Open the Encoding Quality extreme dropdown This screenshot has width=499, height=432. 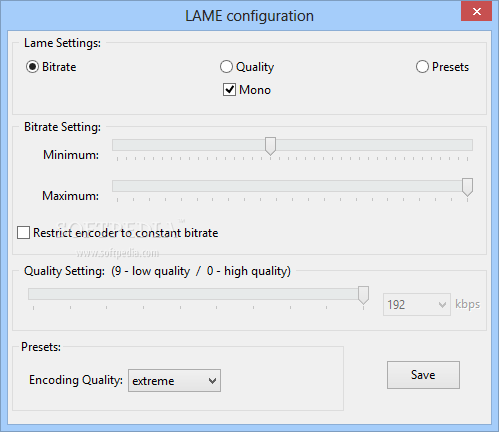174,380
